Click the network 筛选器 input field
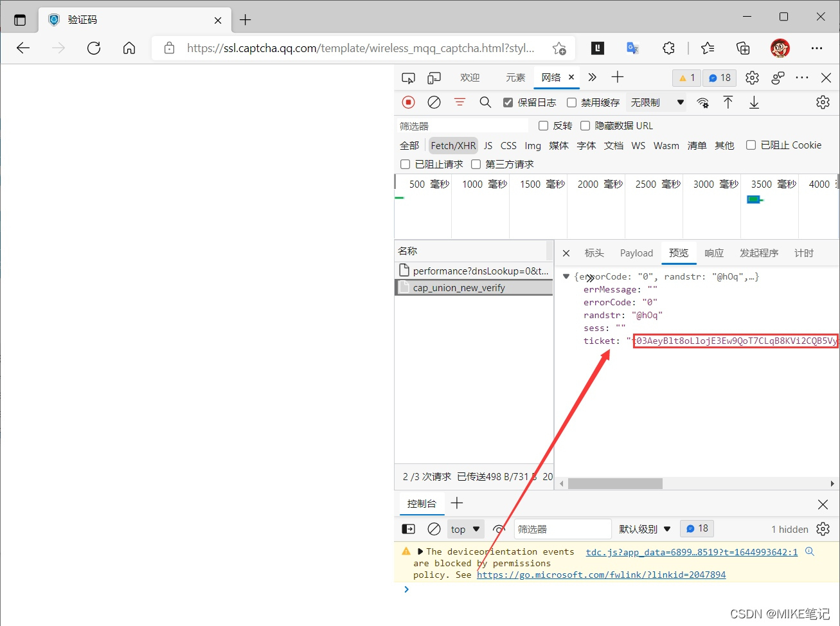Viewport: 840px width, 626px height. pyautogui.click(x=463, y=126)
